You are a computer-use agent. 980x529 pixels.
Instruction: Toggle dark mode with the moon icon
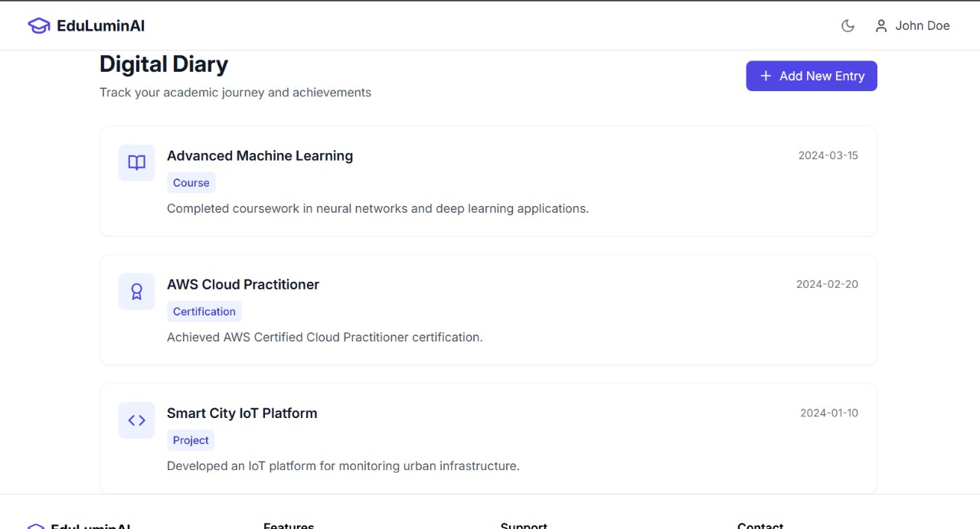[x=848, y=26]
